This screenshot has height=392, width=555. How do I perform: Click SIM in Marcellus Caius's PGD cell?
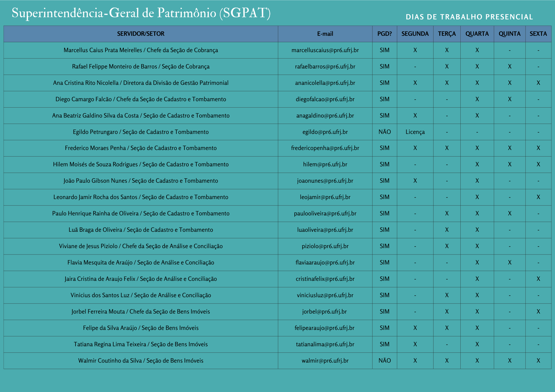385,50
